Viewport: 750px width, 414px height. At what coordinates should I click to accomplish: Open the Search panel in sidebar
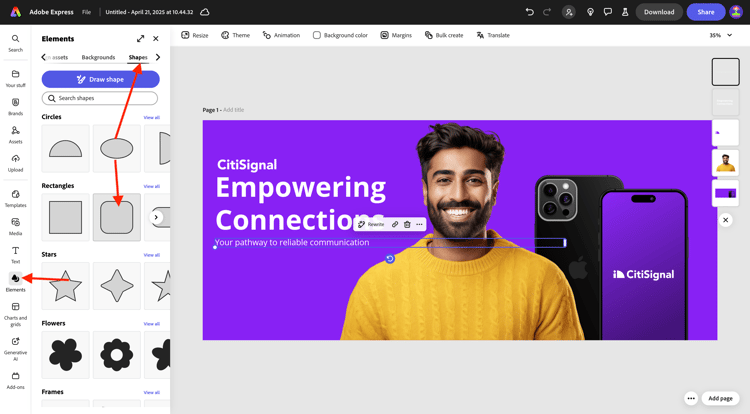[x=15, y=43]
